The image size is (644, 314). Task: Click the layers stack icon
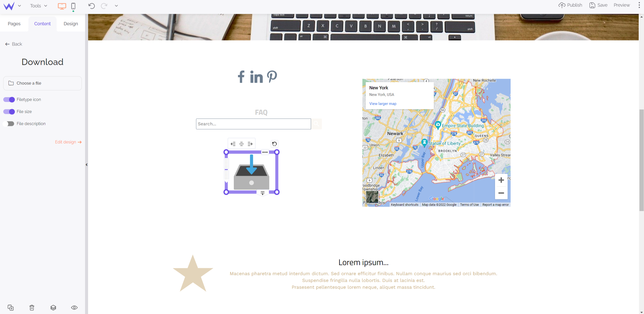click(x=53, y=307)
